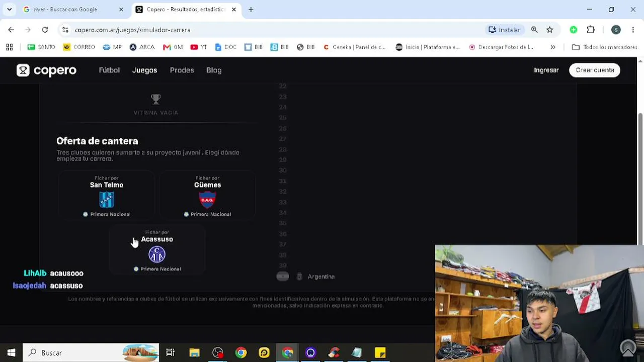Click the Güemes club crest
644x362 pixels.
coord(207,200)
